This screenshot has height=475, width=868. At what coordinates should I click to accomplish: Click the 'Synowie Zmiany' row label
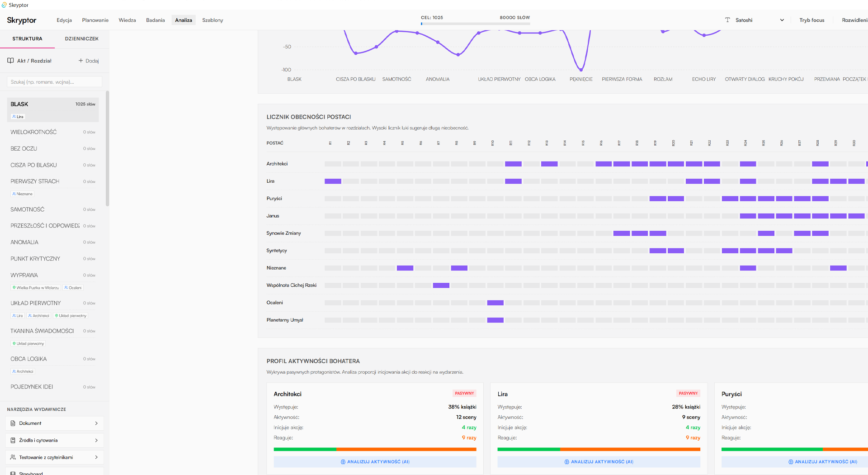point(283,233)
